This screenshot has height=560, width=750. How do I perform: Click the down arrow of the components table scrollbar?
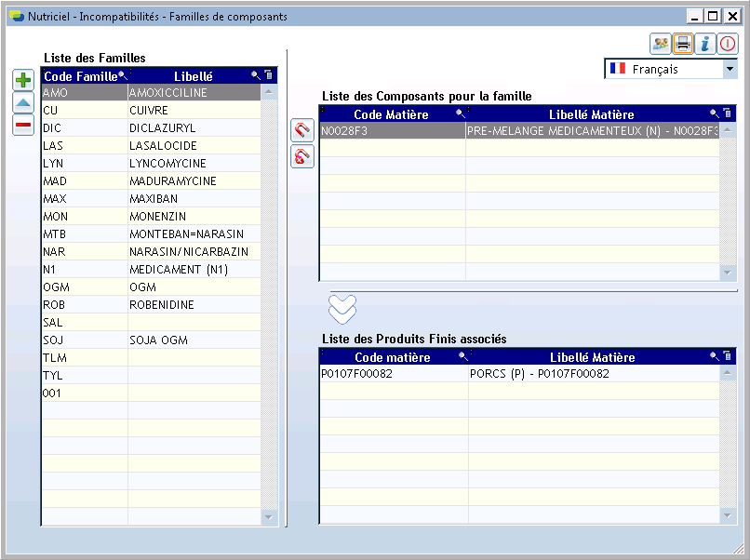coord(728,273)
